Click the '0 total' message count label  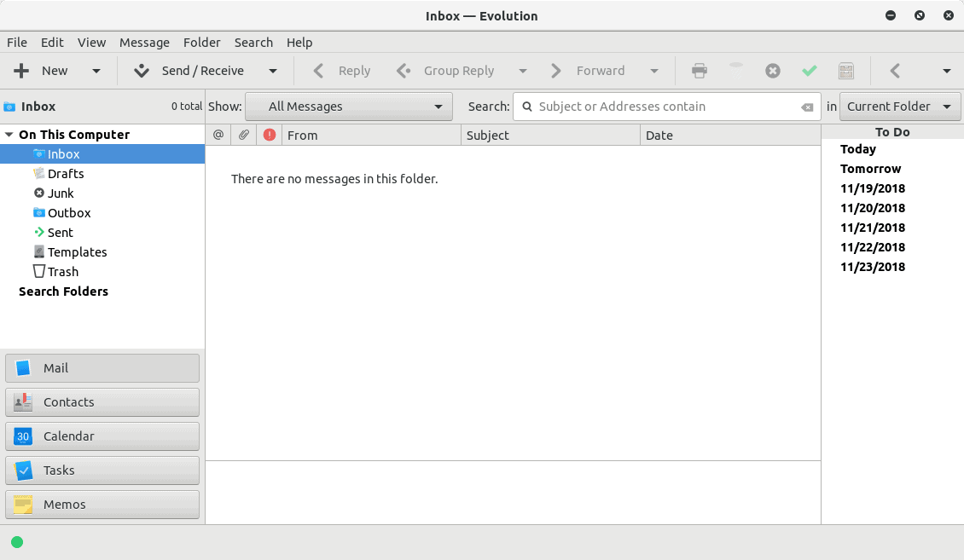pos(187,107)
